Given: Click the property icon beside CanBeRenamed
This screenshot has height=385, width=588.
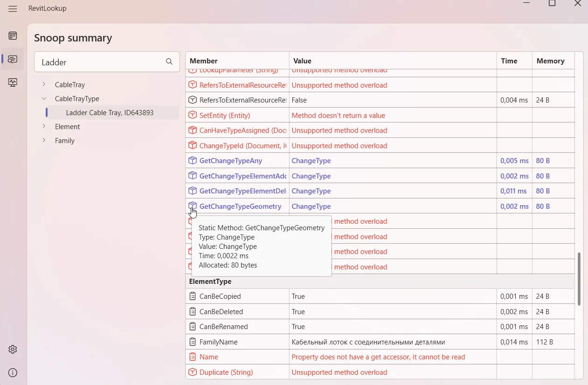Looking at the screenshot, I should click(192, 327).
